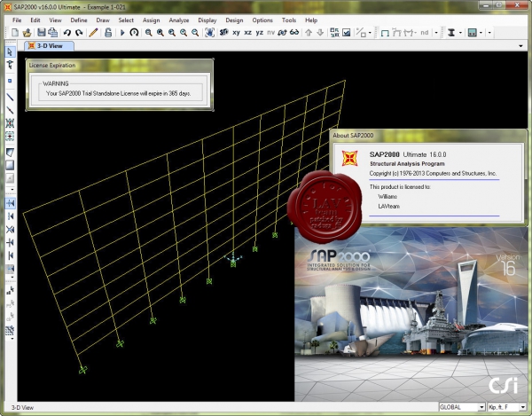Switch to xz plane view
This screenshot has height=416, width=532.
[248, 33]
